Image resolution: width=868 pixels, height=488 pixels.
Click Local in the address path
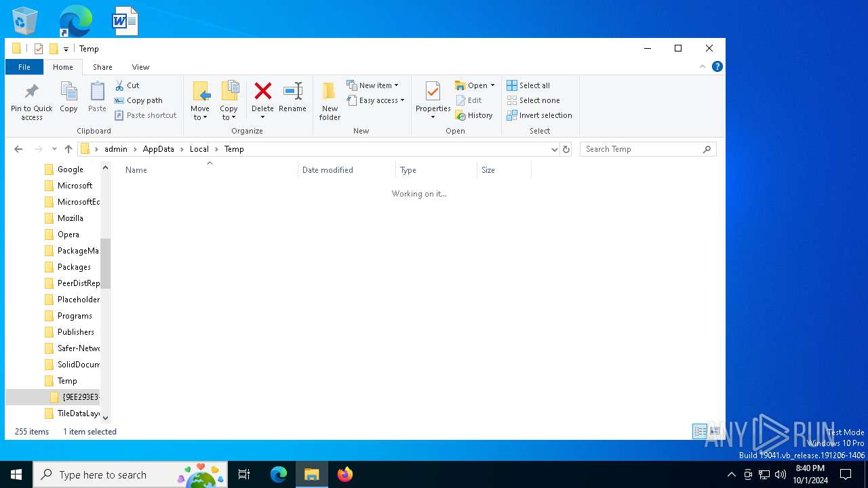coord(199,149)
